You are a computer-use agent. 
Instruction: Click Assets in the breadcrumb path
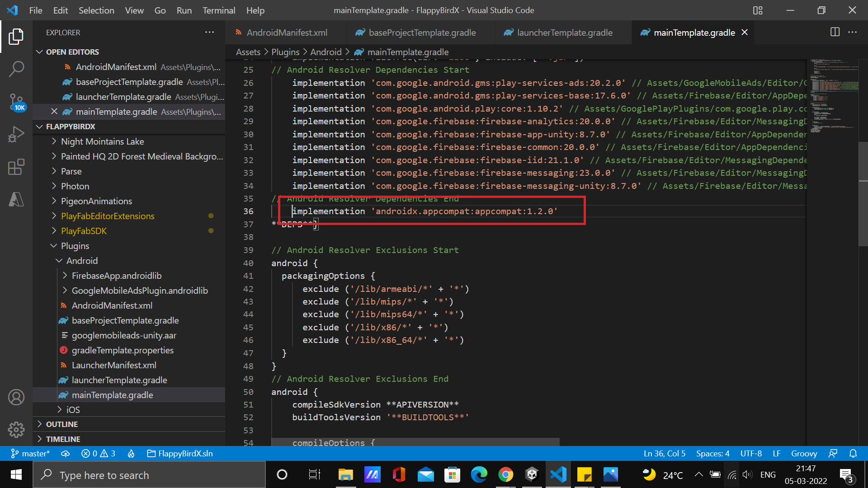coord(248,52)
